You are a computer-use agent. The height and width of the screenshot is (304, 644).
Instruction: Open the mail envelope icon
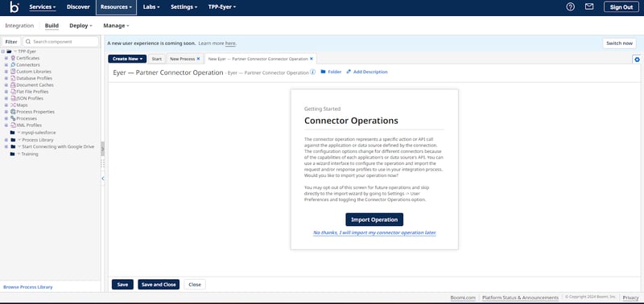tap(589, 6)
